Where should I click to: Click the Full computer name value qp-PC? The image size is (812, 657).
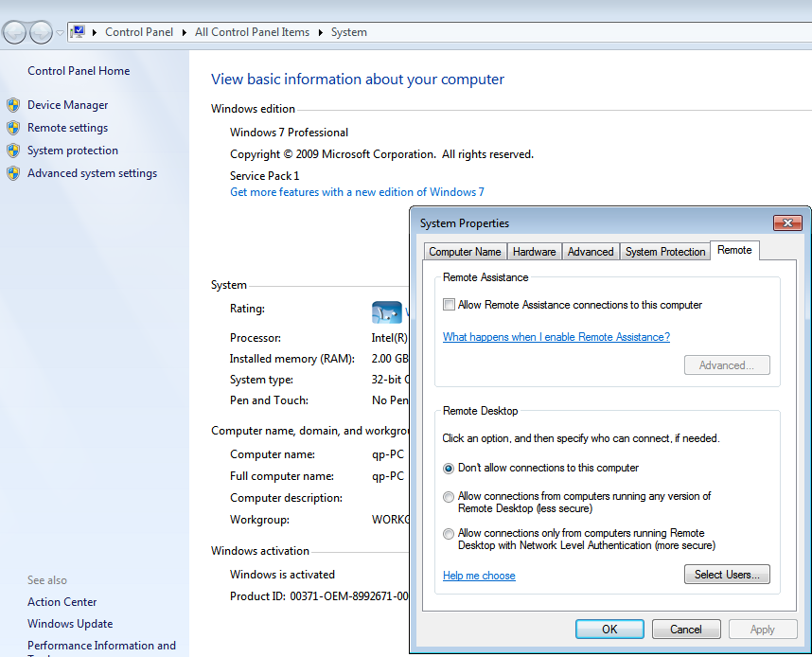point(388,476)
